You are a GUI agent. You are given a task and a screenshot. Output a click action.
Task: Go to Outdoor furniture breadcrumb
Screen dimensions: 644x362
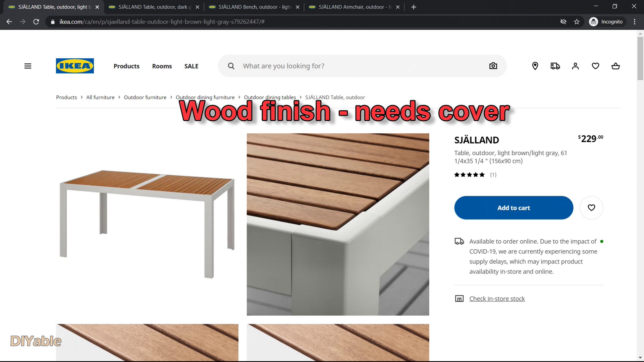click(x=145, y=98)
